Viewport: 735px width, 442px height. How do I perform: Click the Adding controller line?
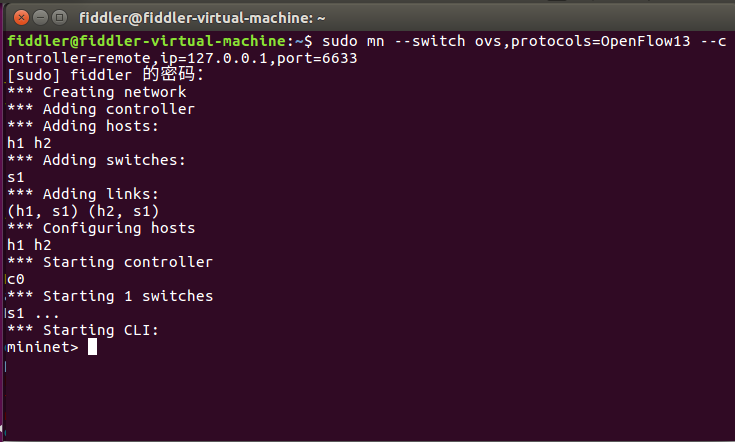click(100, 109)
